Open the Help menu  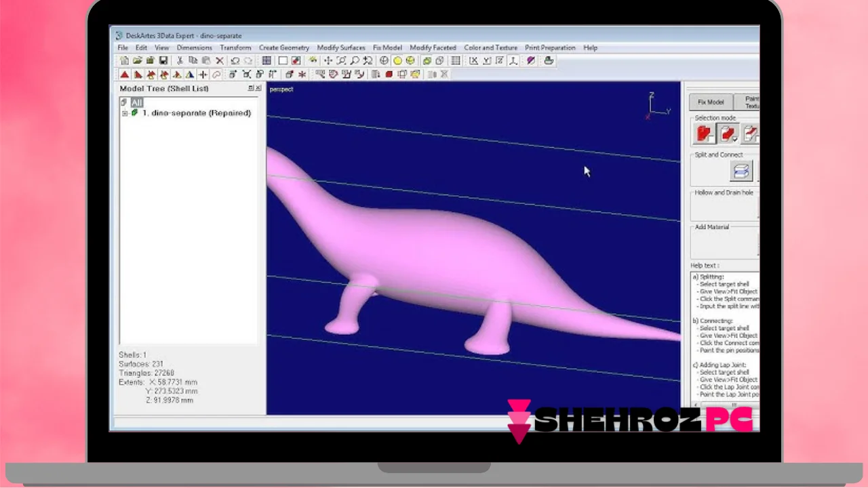coord(591,47)
